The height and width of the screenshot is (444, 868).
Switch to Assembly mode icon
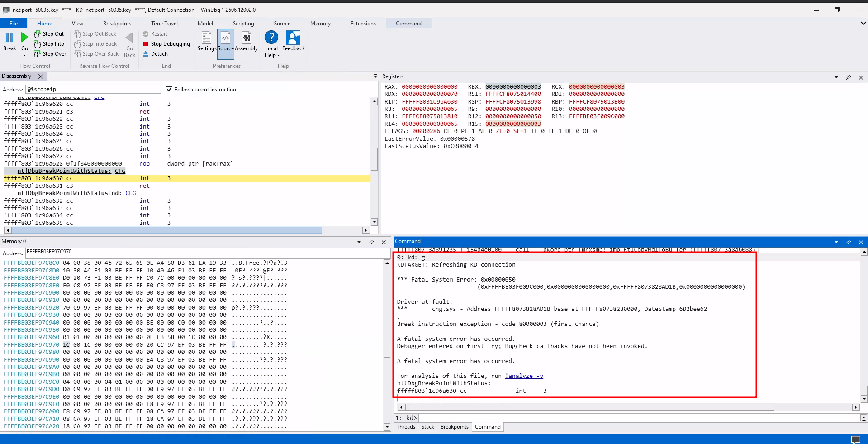[x=246, y=38]
